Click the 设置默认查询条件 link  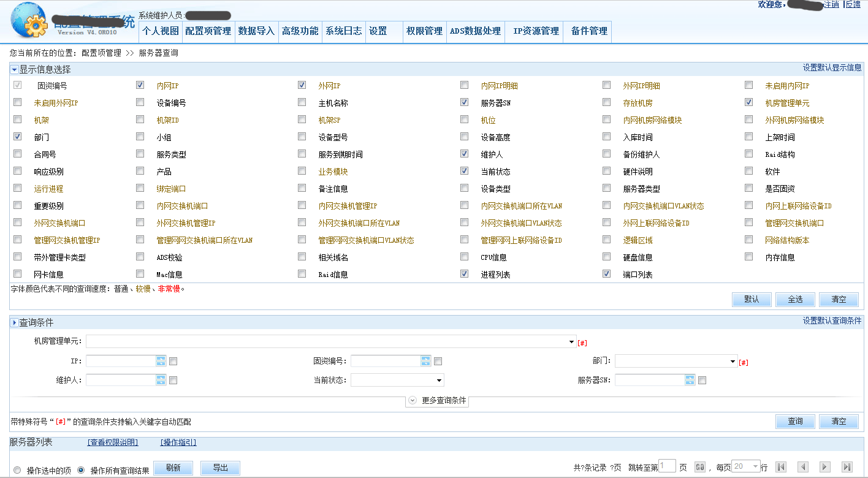coord(832,321)
